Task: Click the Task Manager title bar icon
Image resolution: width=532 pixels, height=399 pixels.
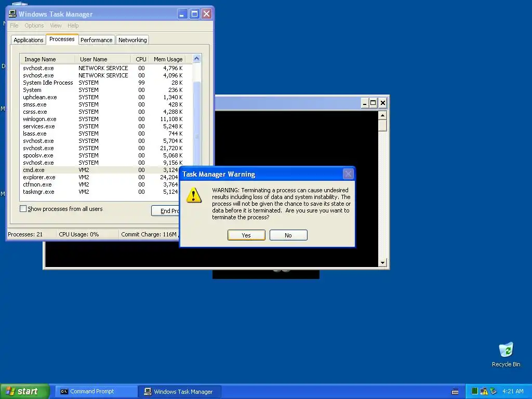Action: 12,14
